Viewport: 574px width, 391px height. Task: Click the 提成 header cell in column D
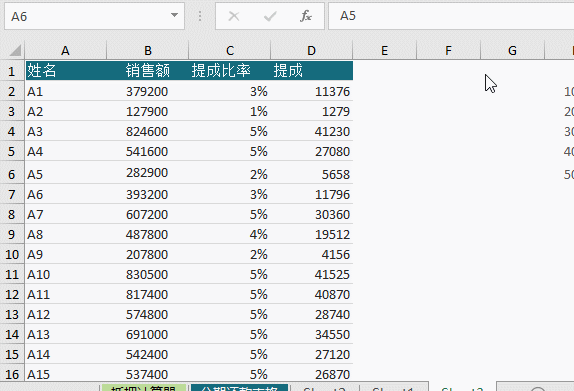click(x=312, y=71)
